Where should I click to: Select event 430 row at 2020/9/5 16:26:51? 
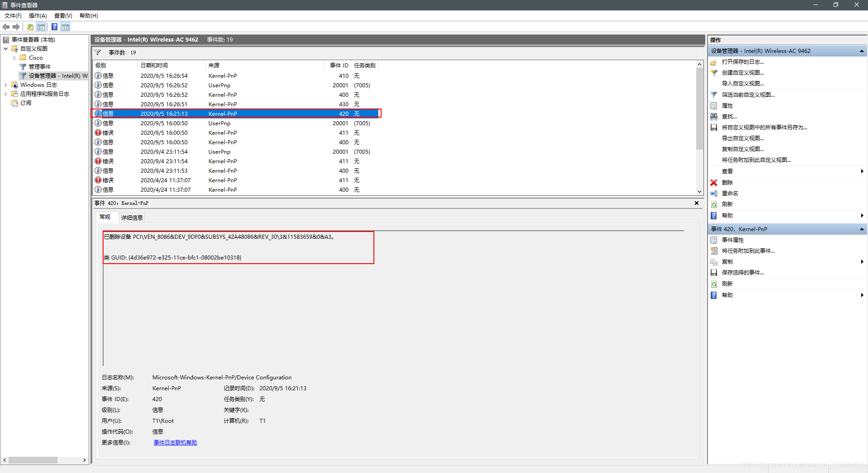[236, 104]
